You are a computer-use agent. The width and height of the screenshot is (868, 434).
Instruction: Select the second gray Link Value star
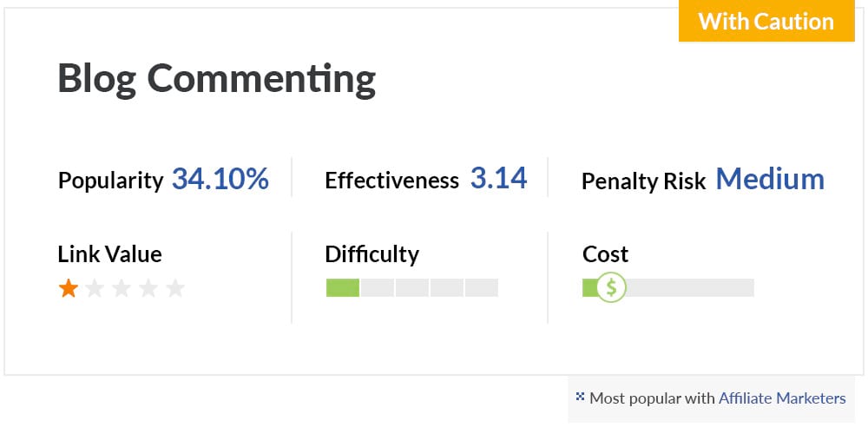tap(95, 288)
